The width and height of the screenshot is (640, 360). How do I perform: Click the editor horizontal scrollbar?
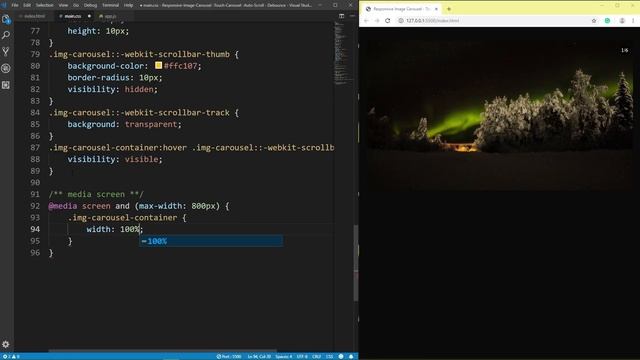(162, 351)
